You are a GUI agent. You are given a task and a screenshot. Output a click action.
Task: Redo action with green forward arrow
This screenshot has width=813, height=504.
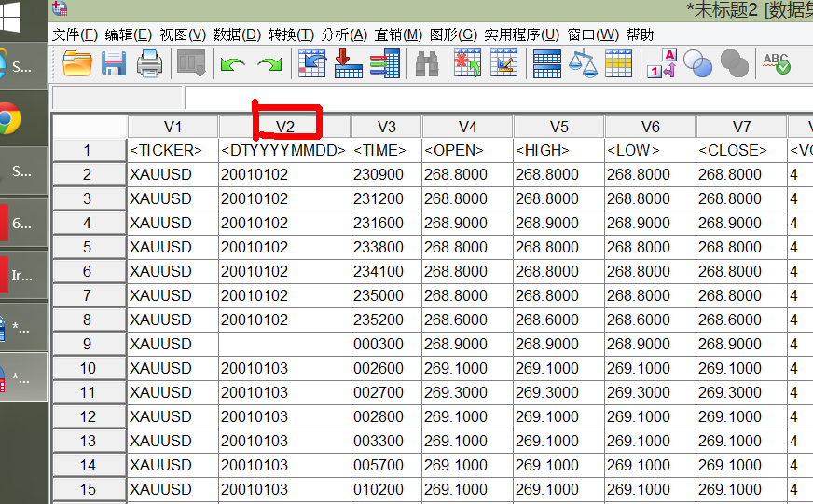click(x=269, y=64)
